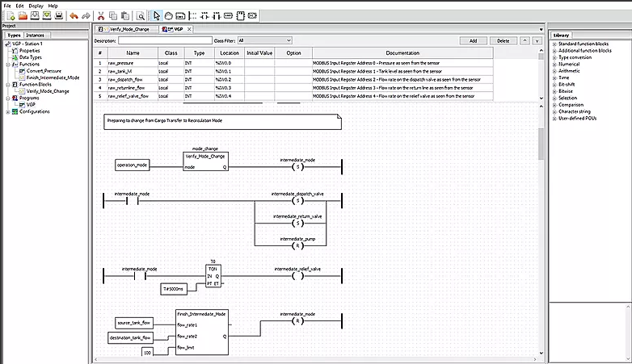Click the Print icon in toolbar

[59, 15]
